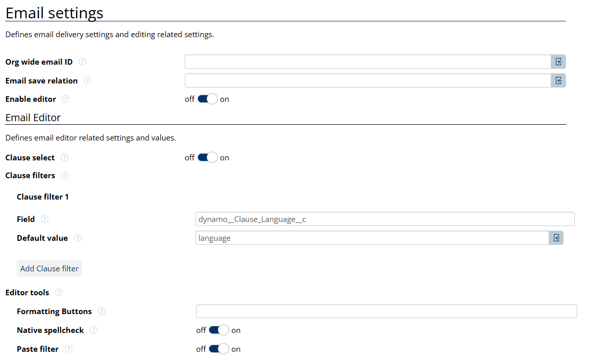Toggle the Enable editor switch

208,99
